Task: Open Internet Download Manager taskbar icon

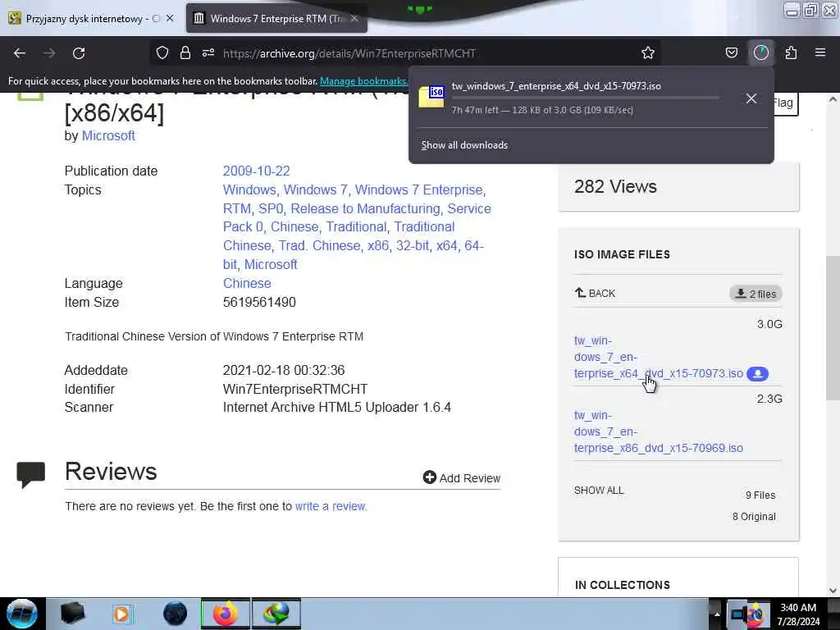Action: pos(276,614)
